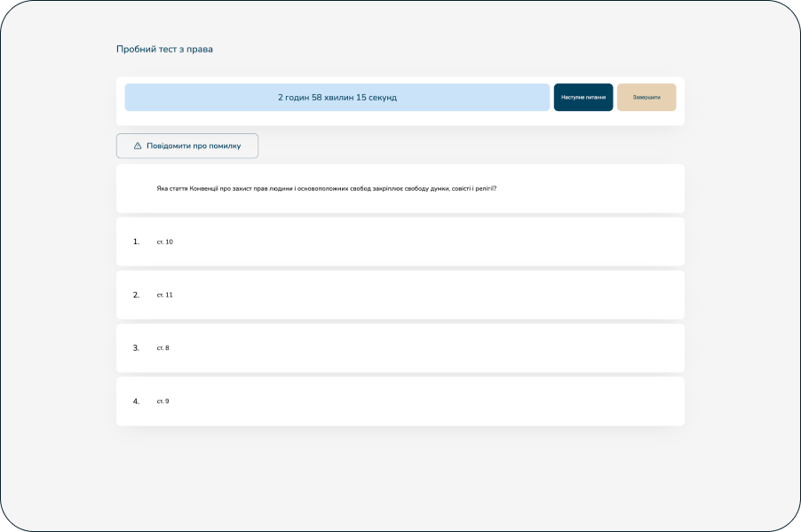Click the "1." answer number label

[136, 242]
